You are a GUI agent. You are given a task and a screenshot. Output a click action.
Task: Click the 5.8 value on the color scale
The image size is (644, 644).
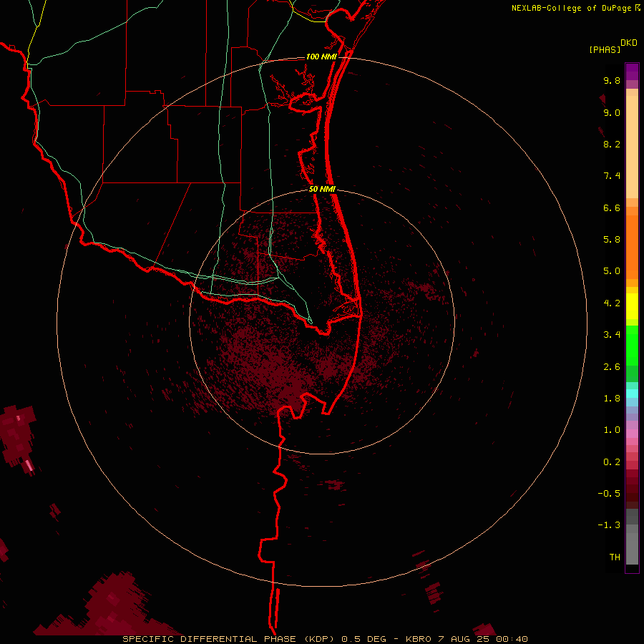pos(612,240)
